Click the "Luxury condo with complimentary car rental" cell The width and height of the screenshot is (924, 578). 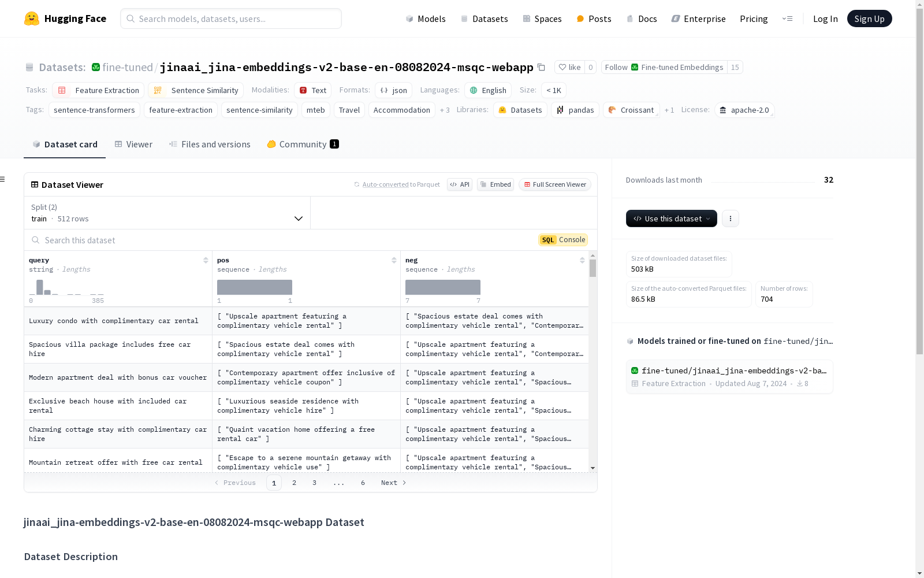118,321
